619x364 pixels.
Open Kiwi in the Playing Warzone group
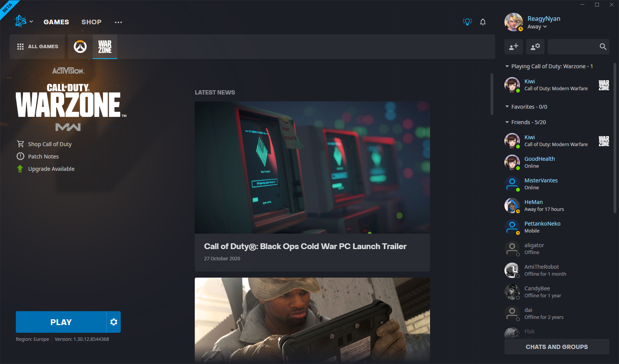point(557,85)
